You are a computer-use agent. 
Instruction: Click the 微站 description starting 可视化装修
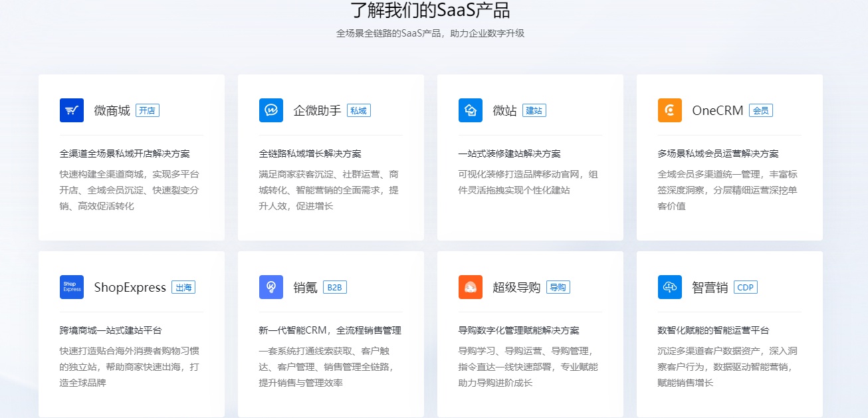(528, 182)
